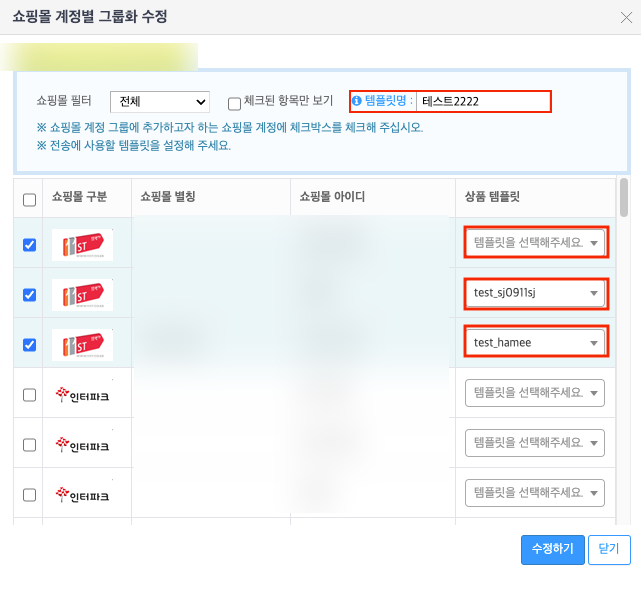
Task: Toggle the select-all header checkbox
Action: (x=29, y=200)
